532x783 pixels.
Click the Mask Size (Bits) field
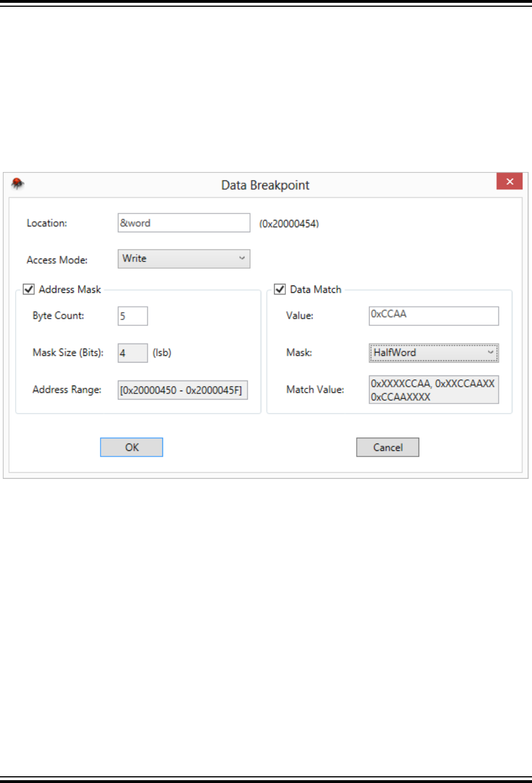(x=133, y=353)
